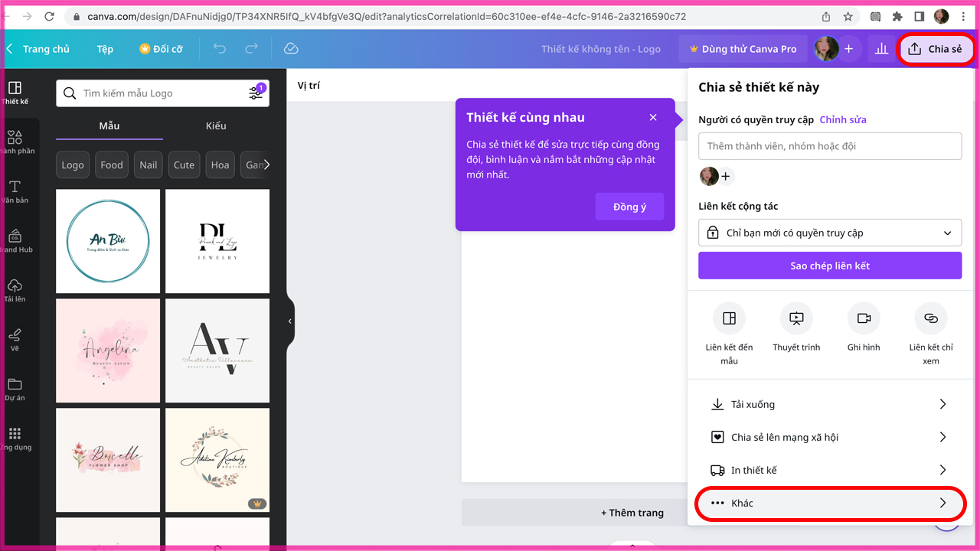Image resolution: width=980 pixels, height=551 pixels.
Task: Bookmark this page with star icon
Action: (848, 16)
